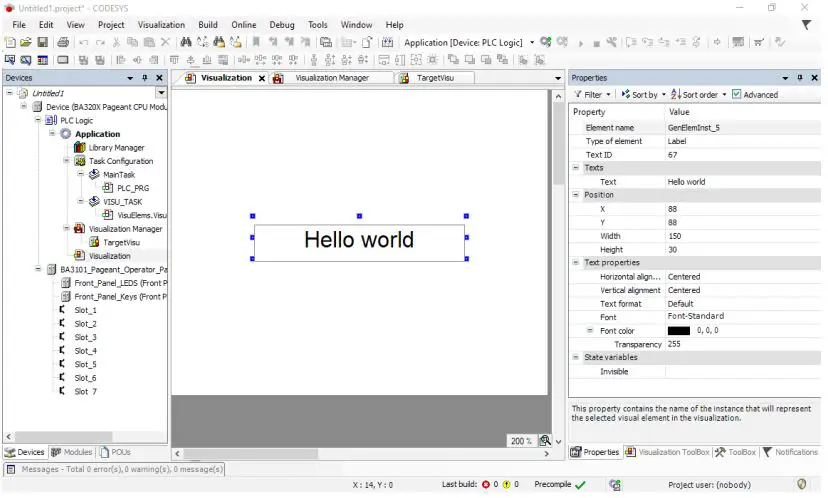Viewport: 828px width, 498px height.
Task: Click the zoom magnifier icon below canvas
Action: pos(545,441)
